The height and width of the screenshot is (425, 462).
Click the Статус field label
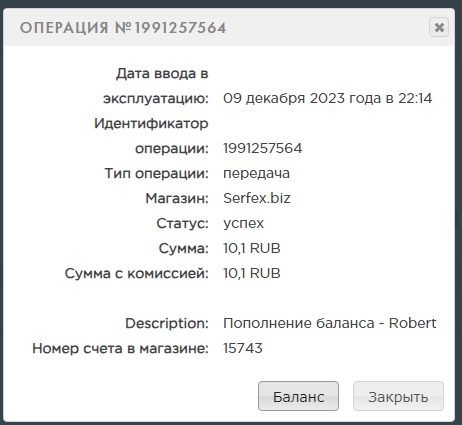(x=183, y=223)
